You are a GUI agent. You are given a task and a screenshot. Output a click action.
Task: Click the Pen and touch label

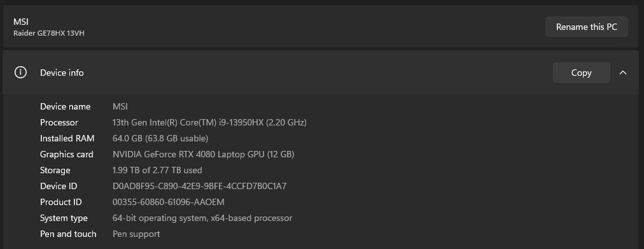click(x=68, y=234)
